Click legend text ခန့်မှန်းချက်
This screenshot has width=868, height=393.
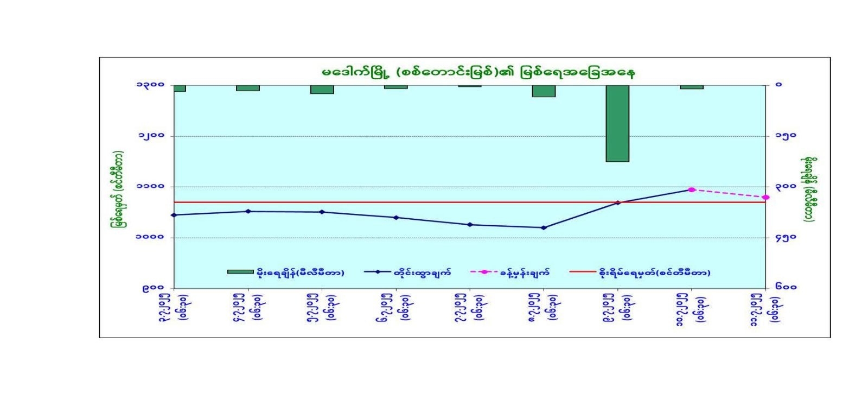(525, 272)
